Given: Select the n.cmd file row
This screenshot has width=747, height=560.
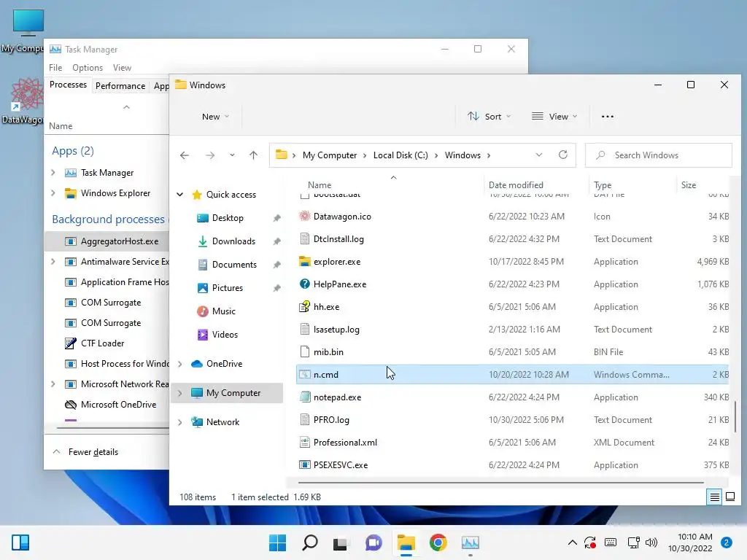Looking at the screenshot, I should coord(512,375).
